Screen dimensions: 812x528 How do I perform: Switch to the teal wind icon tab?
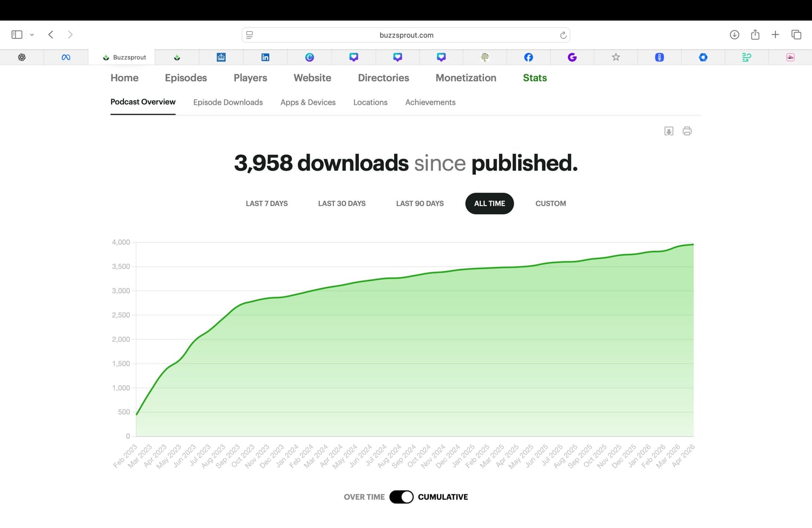point(746,57)
